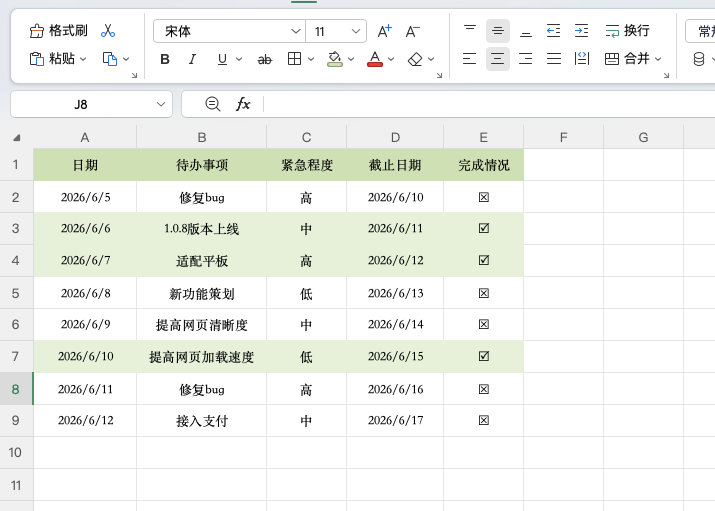Open eraser clear options arrow
The image size is (715, 511).
[x=431, y=59]
